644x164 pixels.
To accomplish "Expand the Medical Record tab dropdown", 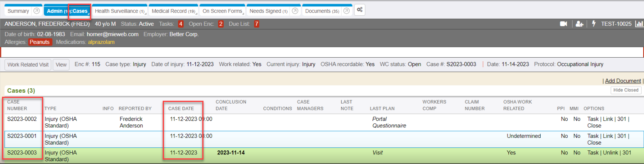I will (197, 14).
